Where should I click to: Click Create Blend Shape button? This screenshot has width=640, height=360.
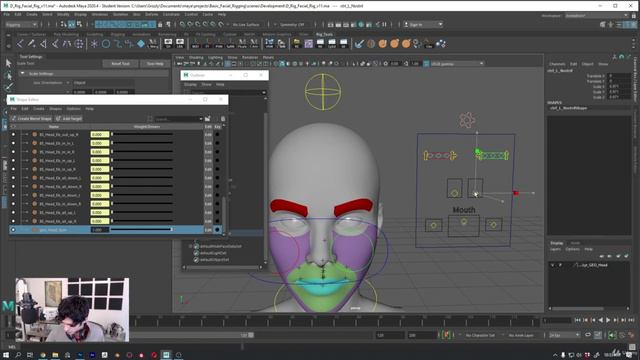coord(31,118)
